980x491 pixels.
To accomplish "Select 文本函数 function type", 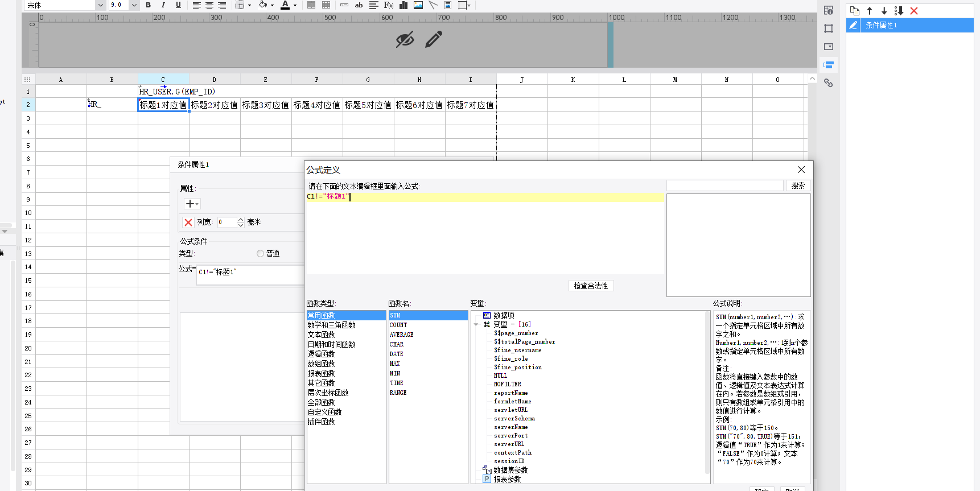I will [x=321, y=335].
